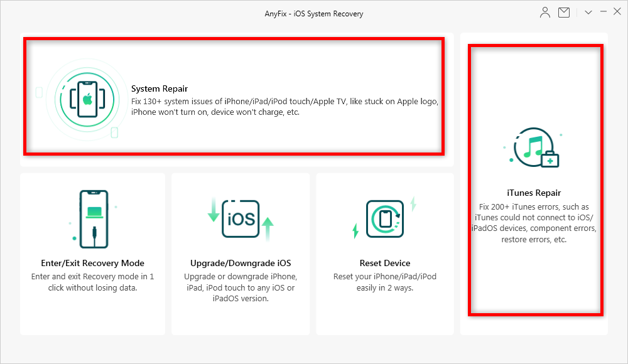Click the iTunes Repair music note icon
Screen dimensions: 628x364
[533, 147]
